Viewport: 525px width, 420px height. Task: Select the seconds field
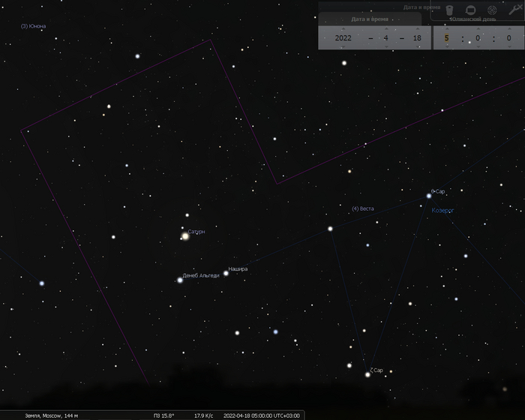pyautogui.click(x=509, y=37)
